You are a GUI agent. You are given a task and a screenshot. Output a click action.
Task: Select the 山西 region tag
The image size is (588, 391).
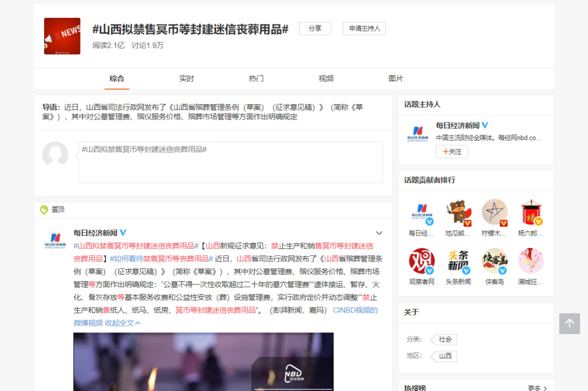pos(444,356)
